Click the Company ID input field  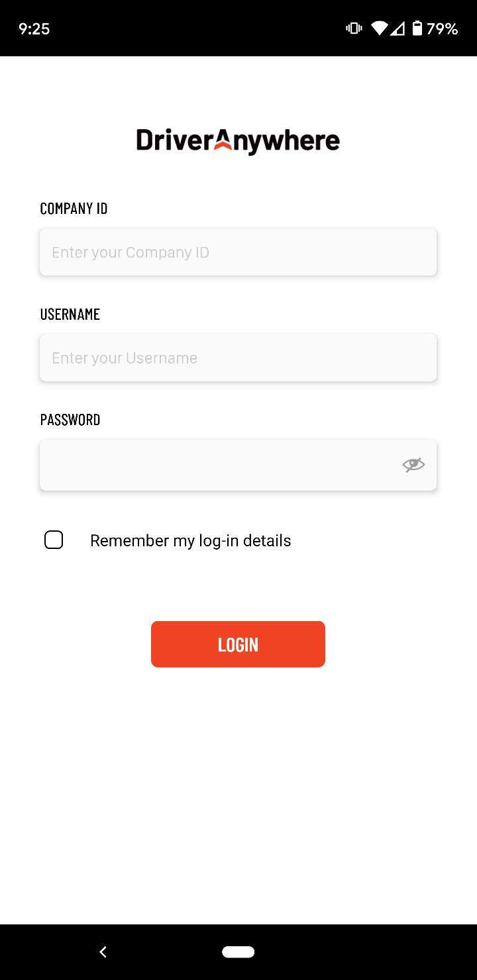point(238,252)
